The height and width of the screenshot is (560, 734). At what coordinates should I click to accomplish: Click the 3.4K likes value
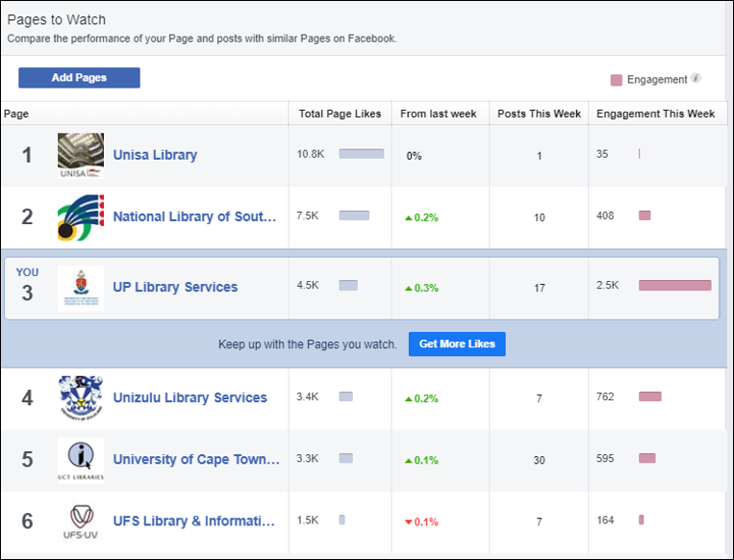[x=307, y=396]
